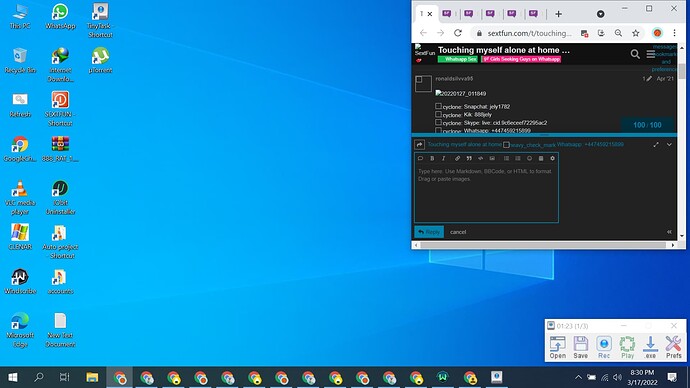Screen dimensions: 690x388
Task: Switch to the second Chrome tab
Action: click(x=447, y=14)
